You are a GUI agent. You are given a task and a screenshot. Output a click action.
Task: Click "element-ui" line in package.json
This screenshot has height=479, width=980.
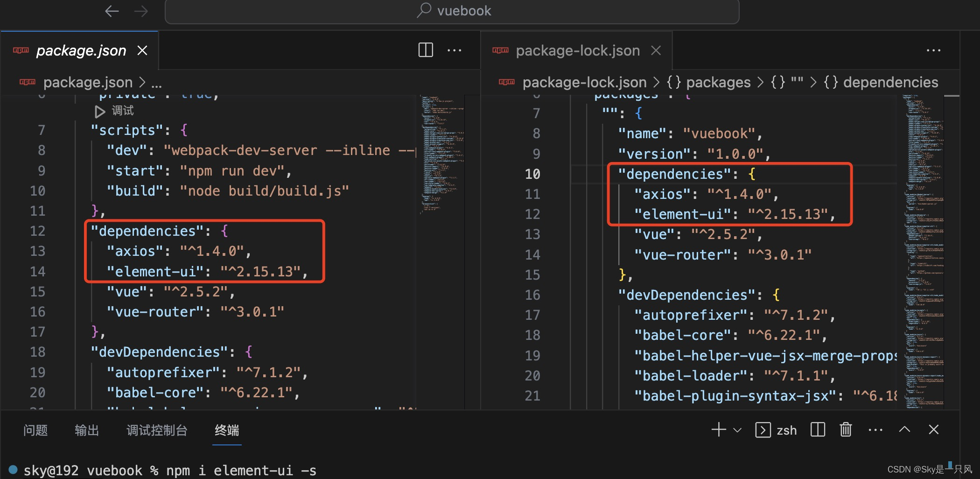pos(207,272)
